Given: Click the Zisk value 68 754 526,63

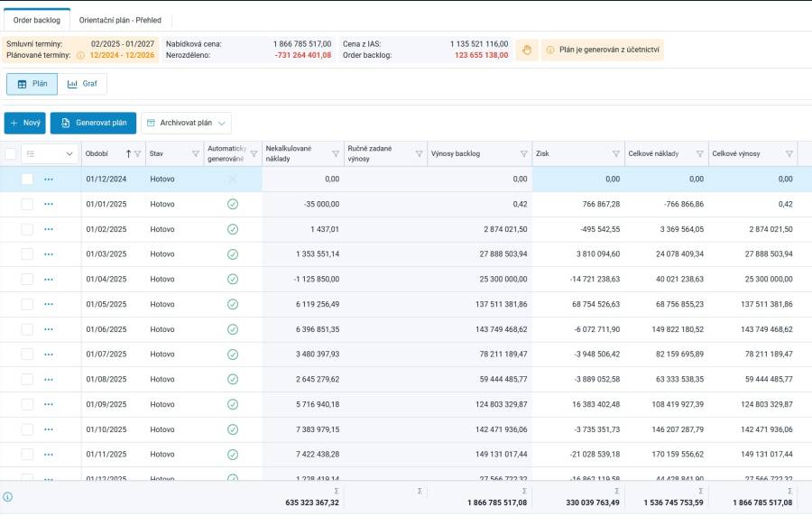Looking at the screenshot, I should [595, 304].
